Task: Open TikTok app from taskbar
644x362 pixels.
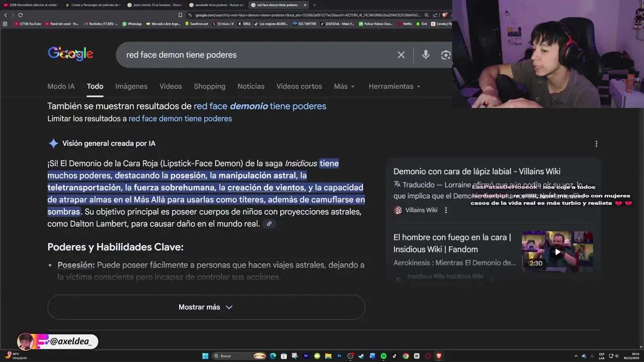Action: click(x=394, y=356)
